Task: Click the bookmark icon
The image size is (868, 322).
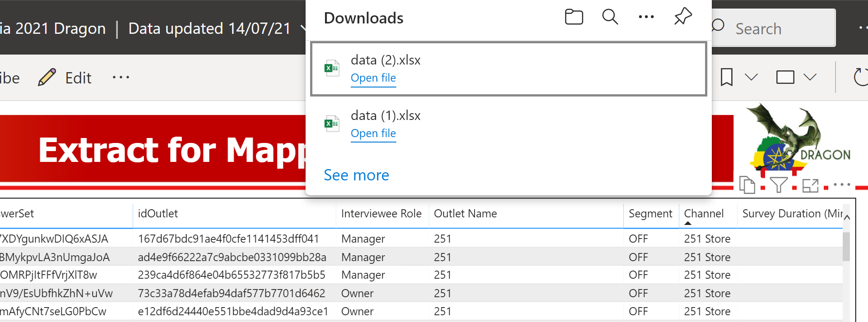Action: point(726,77)
